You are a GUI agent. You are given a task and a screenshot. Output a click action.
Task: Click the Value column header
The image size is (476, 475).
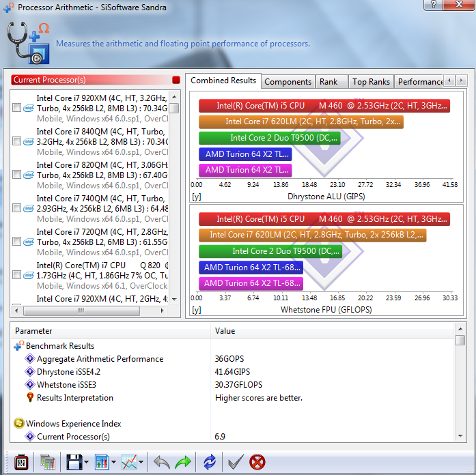pyautogui.click(x=333, y=331)
